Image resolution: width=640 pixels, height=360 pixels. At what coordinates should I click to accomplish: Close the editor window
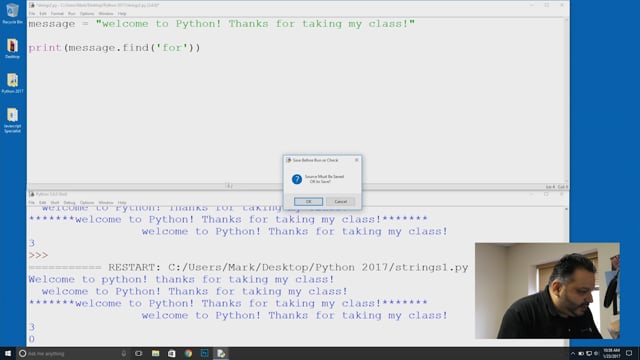[562, 5]
